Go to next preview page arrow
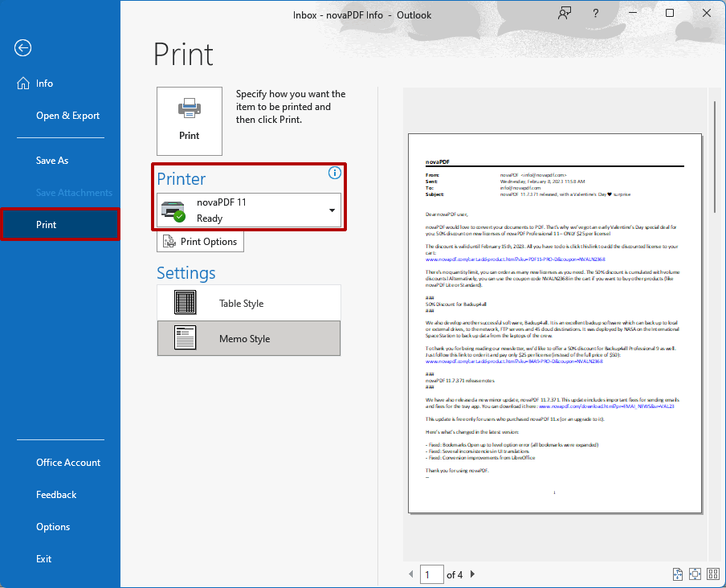The image size is (726, 588). pos(472,574)
